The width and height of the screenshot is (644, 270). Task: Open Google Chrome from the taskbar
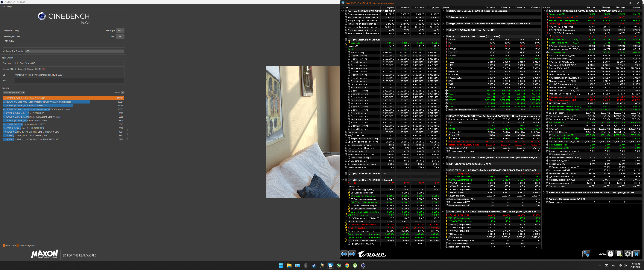point(347,265)
